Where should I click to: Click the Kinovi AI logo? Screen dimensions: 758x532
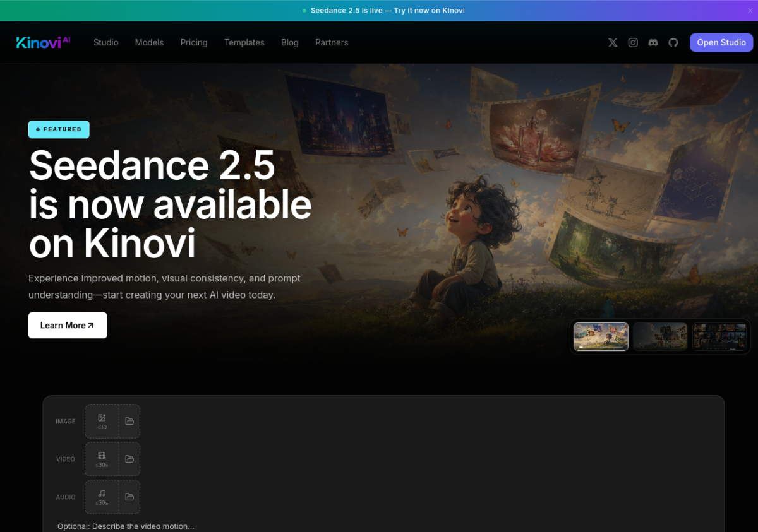tap(44, 42)
